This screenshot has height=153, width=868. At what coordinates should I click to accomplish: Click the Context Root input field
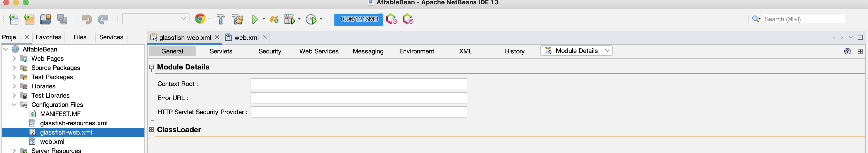pyautogui.click(x=359, y=84)
